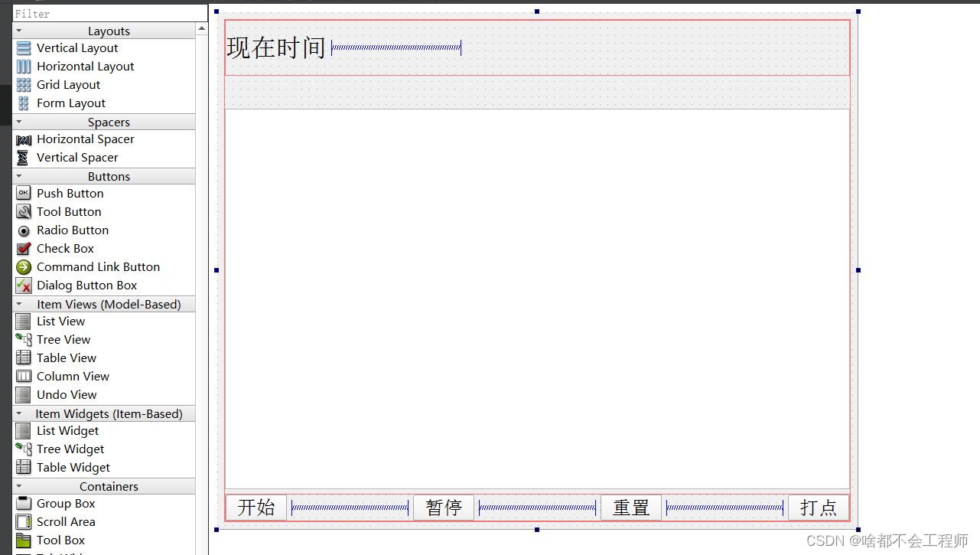Select the Vertical Layout widget icon
The width and height of the screenshot is (980, 555).
tap(24, 47)
